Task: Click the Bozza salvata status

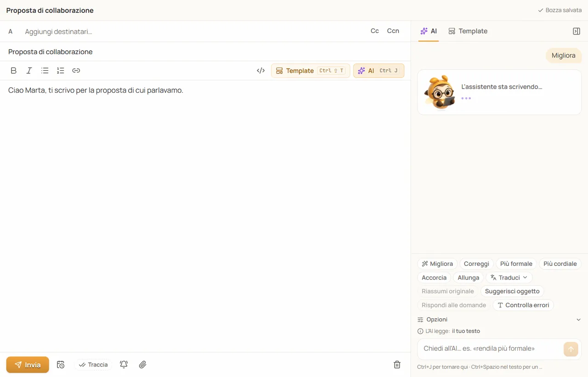Action: click(x=560, y=10)
